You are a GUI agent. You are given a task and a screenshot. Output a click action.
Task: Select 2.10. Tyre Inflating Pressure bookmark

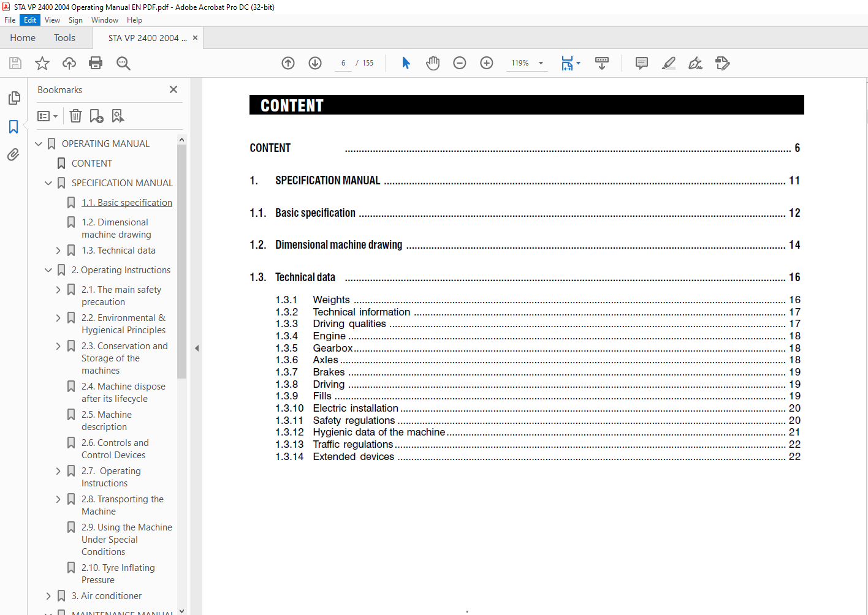click(x=118, y=574)
